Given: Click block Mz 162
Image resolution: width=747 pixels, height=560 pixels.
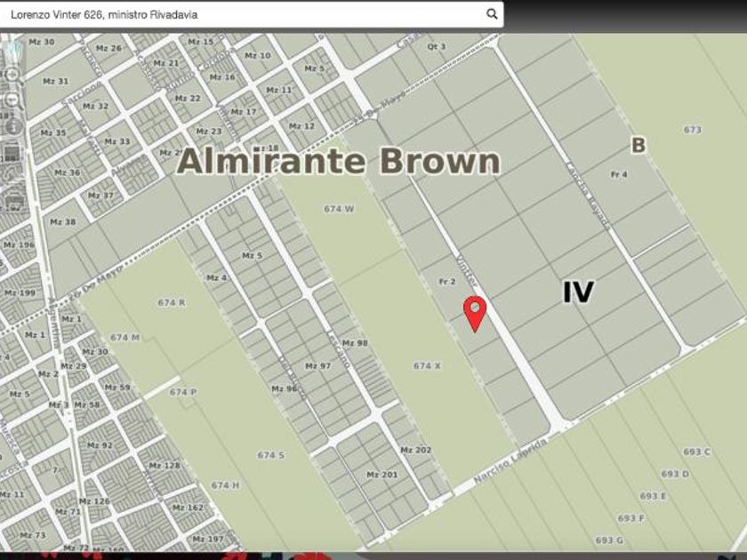Looking at the screenshot, I should (x=188, y=508).
